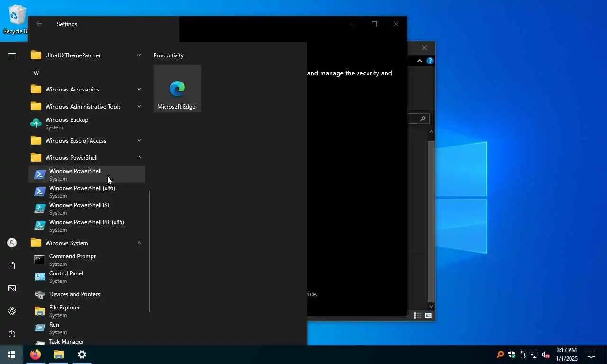Image resolution: width=607 pixels, height=364 pixels.
Task: Open the Run dialog entry
Action: pos(87,328)
